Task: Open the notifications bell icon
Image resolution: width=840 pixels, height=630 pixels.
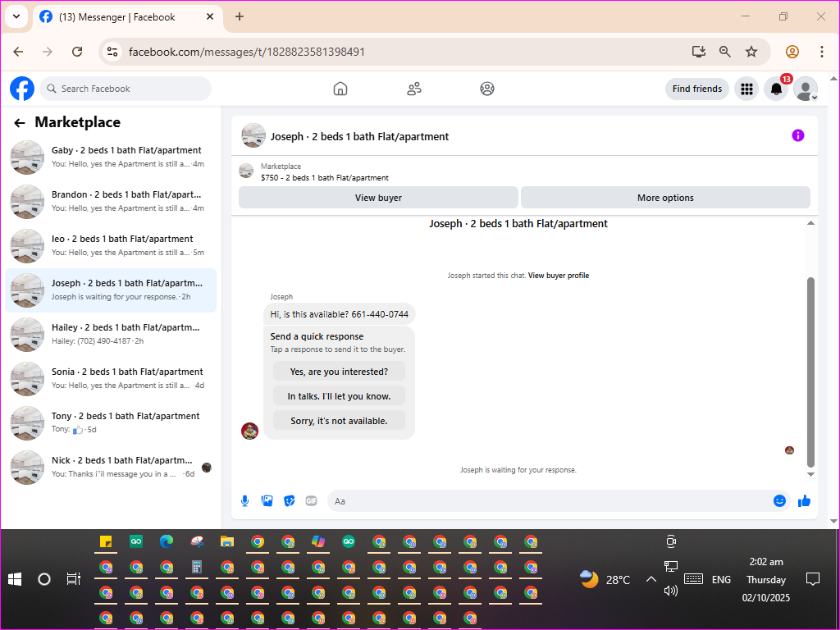Action: pos(776,89)
